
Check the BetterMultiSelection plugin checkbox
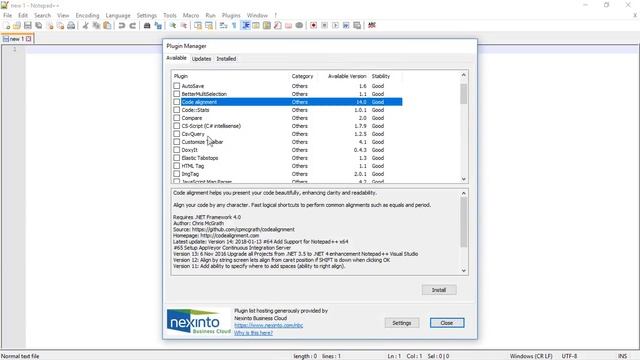176,94
